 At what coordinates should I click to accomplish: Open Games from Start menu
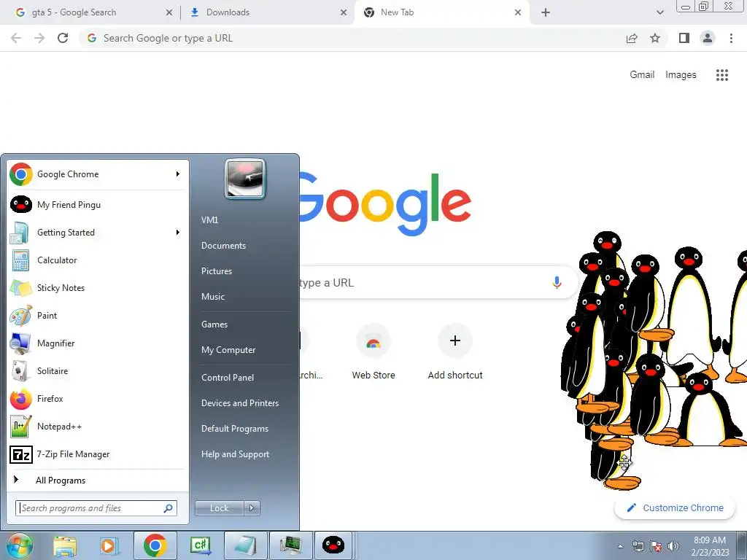pyautogui.click(x=214, y=324)
